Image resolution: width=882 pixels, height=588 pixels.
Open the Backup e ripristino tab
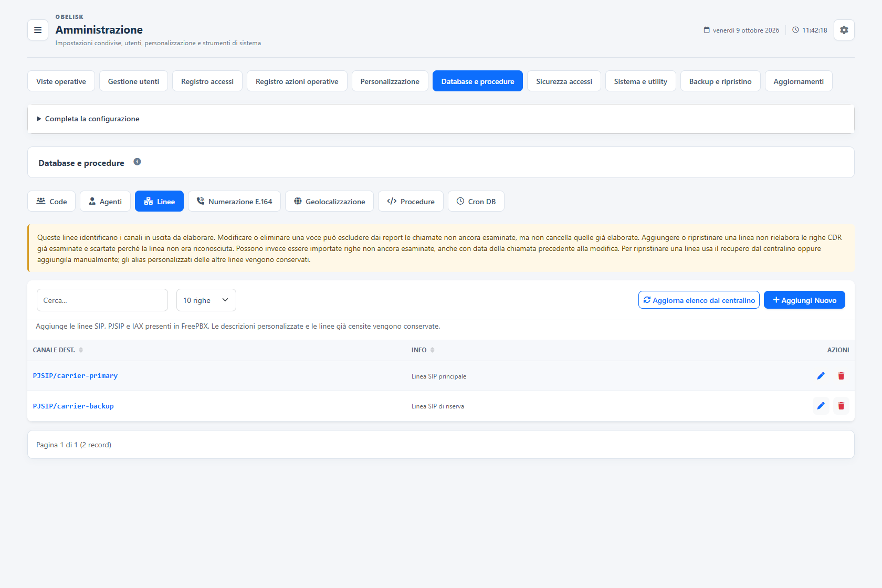pos(720,81)
